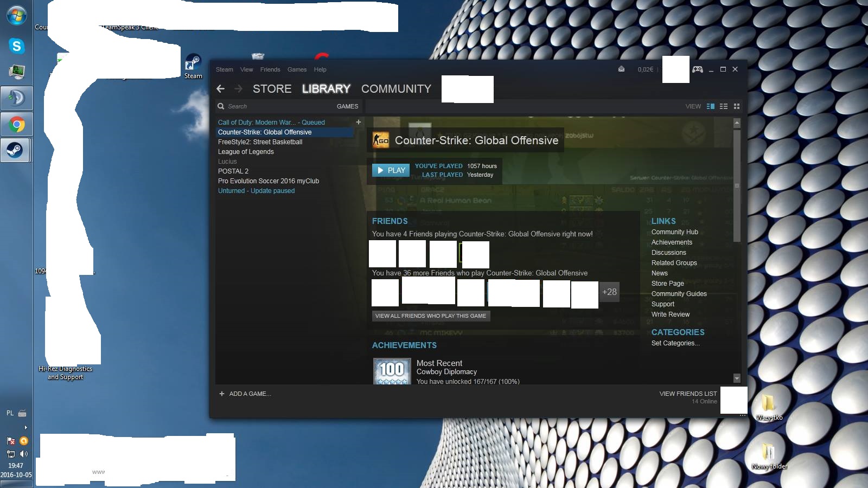Switch library to detail view

pyautogui.click(x=711, y=106)
